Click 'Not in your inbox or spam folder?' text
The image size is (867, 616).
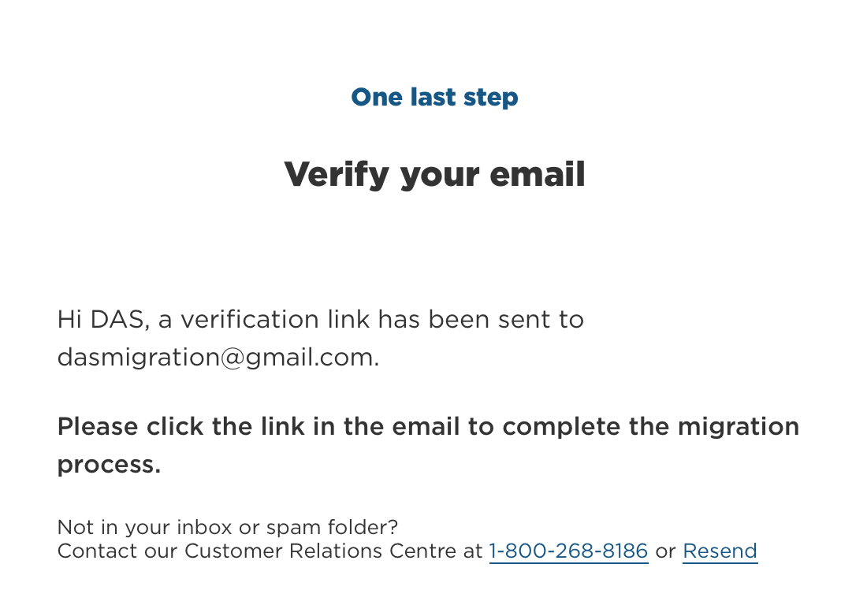click(228, 526)
